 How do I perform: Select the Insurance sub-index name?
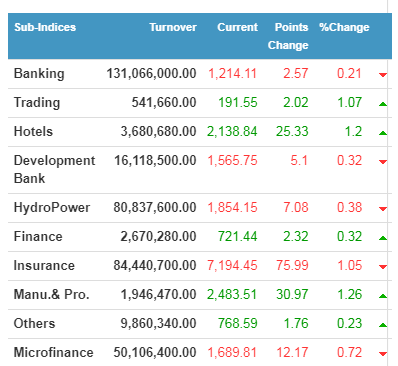click(44, 266)
